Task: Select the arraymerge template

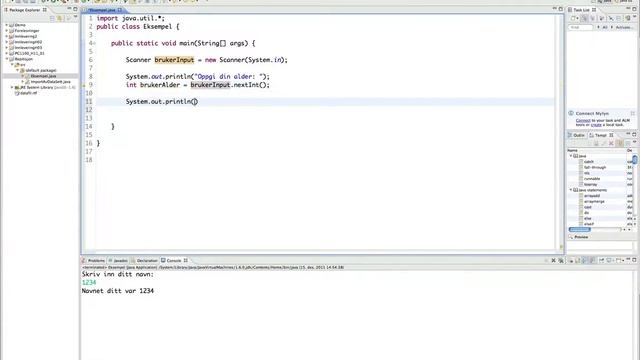Action: 594,202
